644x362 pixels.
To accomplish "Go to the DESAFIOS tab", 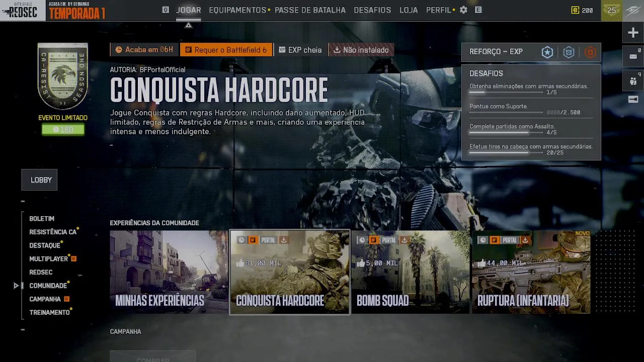I will [372, 10].
